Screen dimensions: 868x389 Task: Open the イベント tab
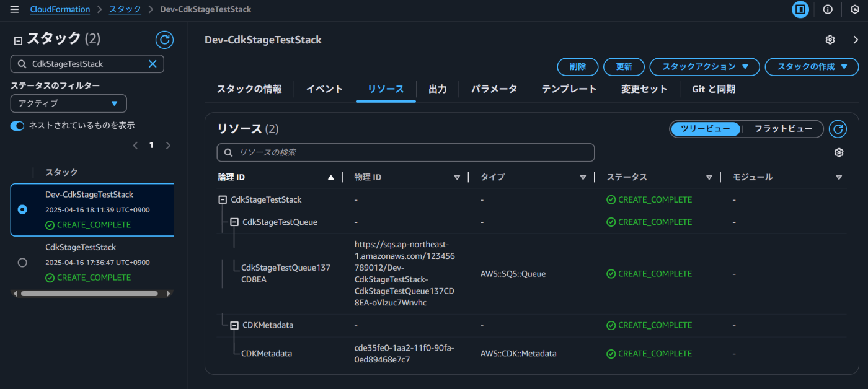[x=324, y=89]
